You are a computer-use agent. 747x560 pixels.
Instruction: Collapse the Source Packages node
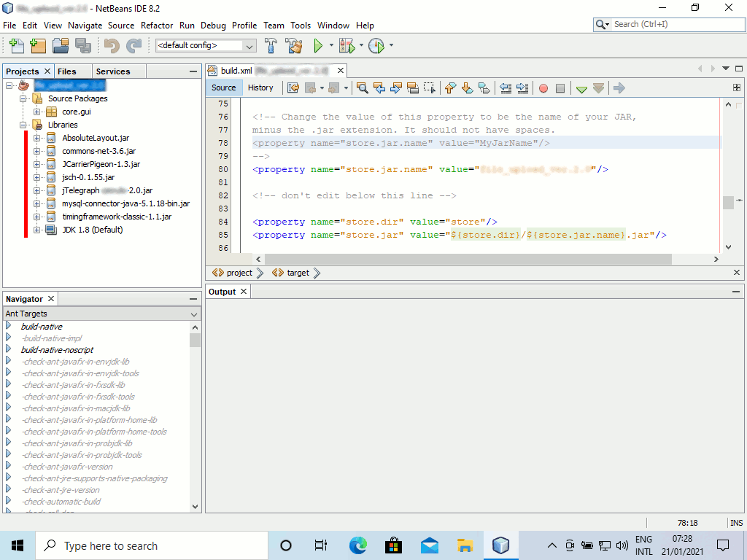(23, 98)
